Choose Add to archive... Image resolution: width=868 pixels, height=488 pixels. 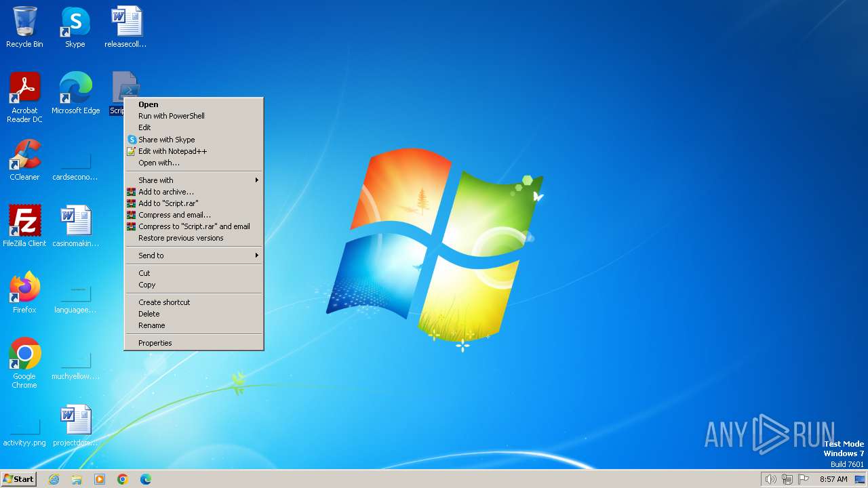click(x=194, y=192)
